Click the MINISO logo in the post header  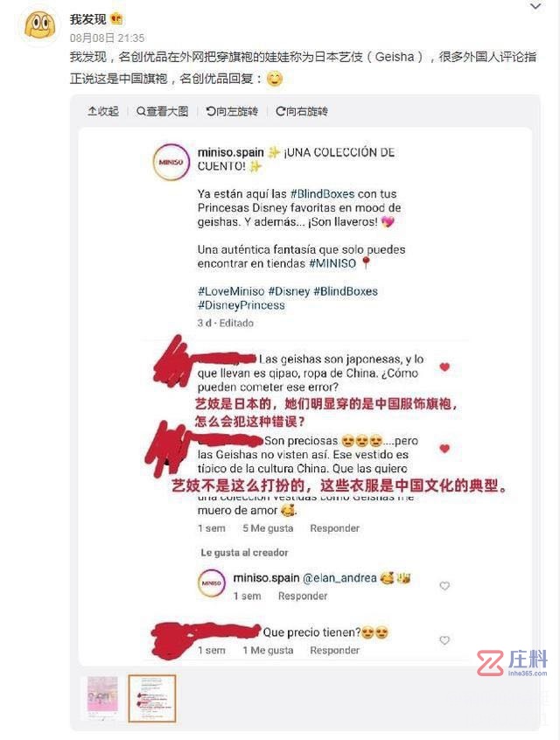click(171, 162)
